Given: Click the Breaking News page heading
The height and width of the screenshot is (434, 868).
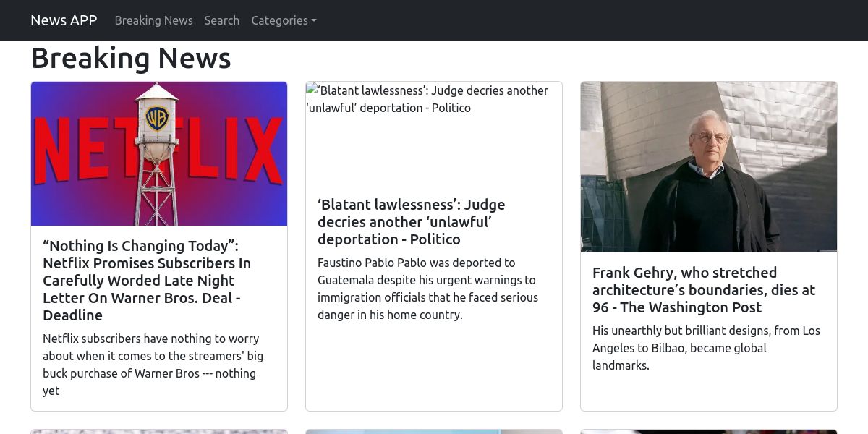Looking at the screenshot, I should click(x=131, y=58).
